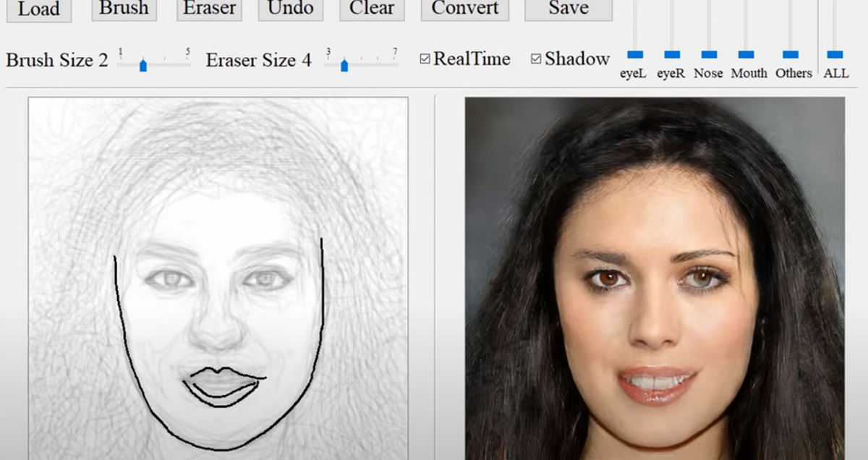Disable the RealTime conversion checkbox
The width and height of the screenshot is (868, 460).
(427, 59)
